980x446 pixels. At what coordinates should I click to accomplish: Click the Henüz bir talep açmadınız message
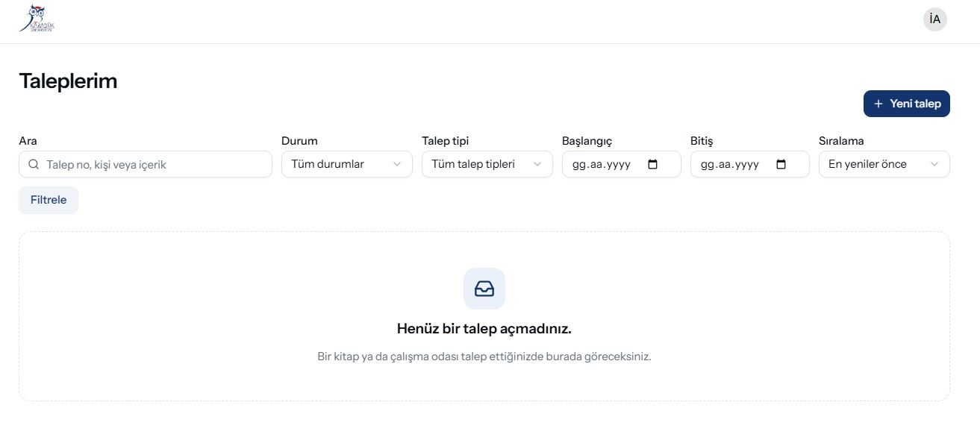(484, 329)
